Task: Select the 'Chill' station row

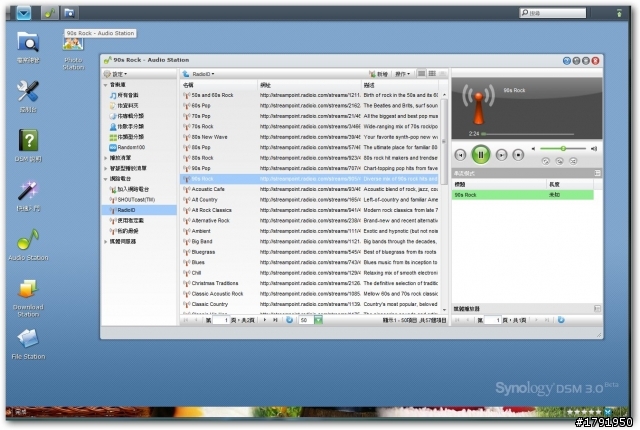Action: coord(310,273)
